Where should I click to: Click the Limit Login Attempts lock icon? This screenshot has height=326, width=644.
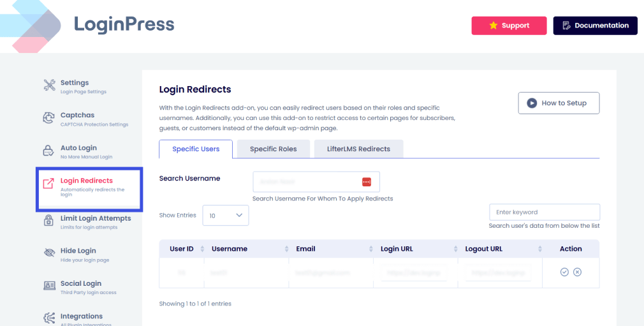click(x=49, y=221)
